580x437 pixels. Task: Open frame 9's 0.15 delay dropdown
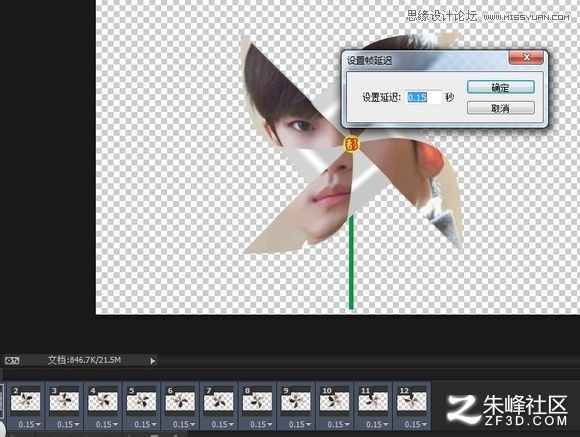click(x=299, y=424)
